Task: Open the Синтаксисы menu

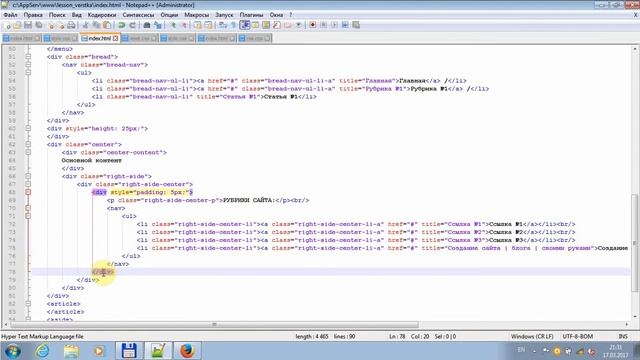Action: click(x=138, y=15)
